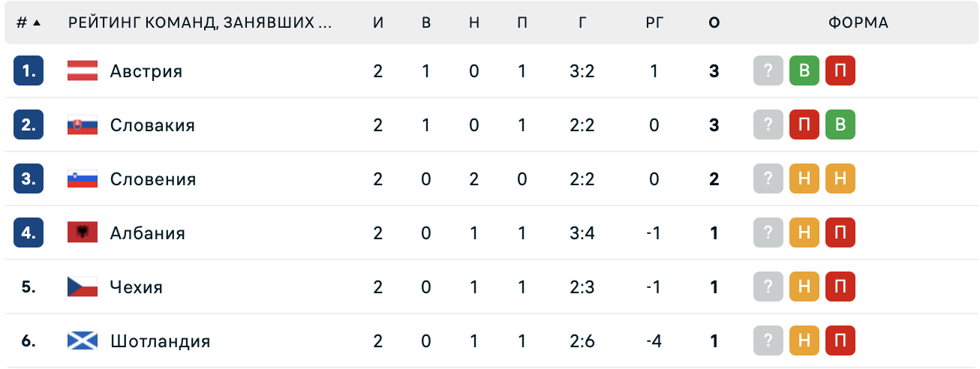This screenshot has height=369, width=980.
Task: Click Austria's green В form badge
Action: [804, 71]
